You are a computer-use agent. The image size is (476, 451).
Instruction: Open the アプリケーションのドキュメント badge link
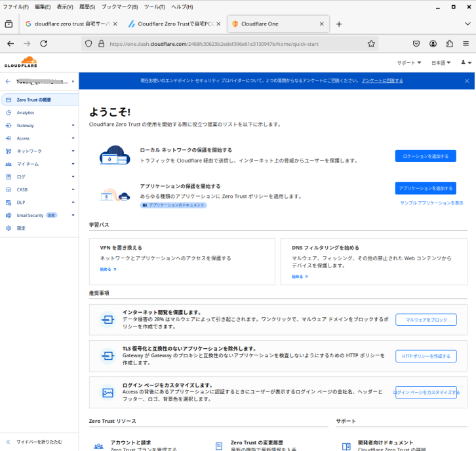coord(173,205)
